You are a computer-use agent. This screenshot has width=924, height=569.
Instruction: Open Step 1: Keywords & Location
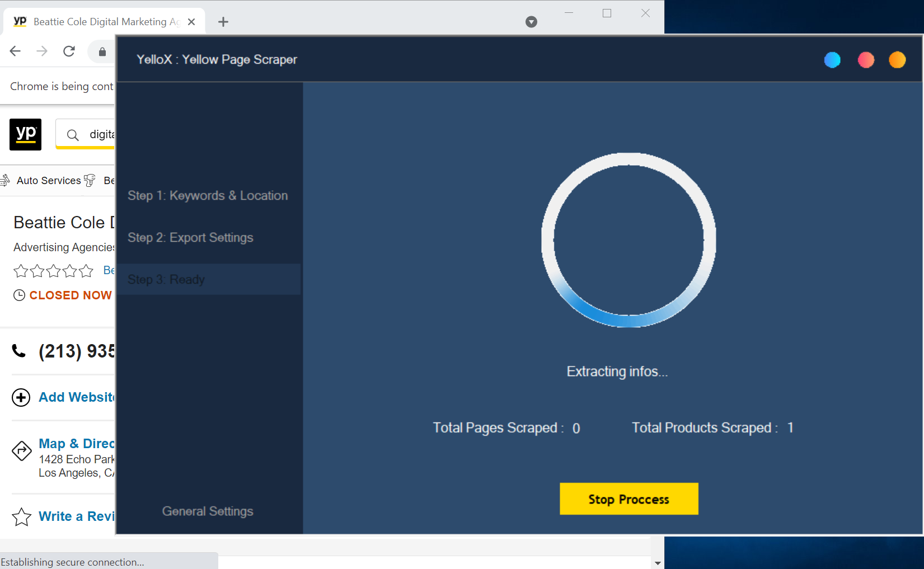point(208,196)
